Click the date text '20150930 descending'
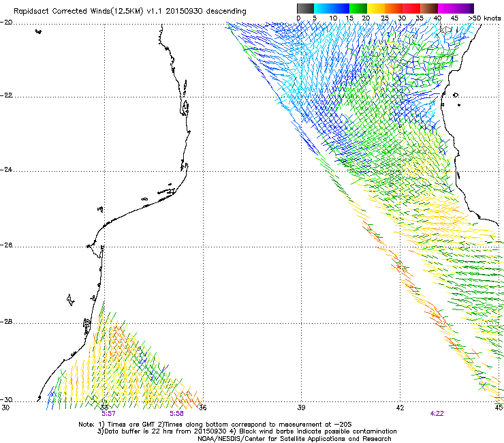 [206, 12]
